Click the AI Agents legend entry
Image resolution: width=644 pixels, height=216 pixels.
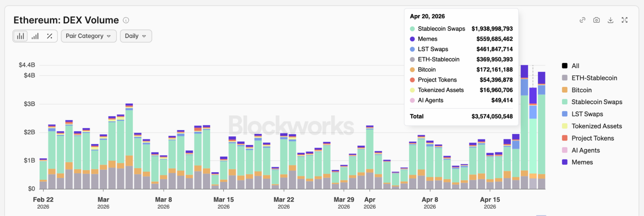(x=585, y=150)
